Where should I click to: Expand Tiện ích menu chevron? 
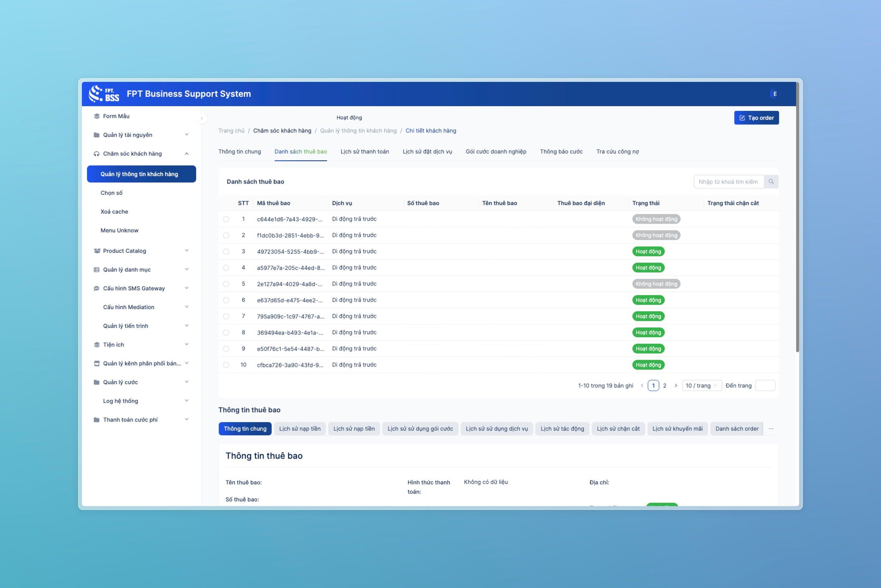(x=187, y=344)
